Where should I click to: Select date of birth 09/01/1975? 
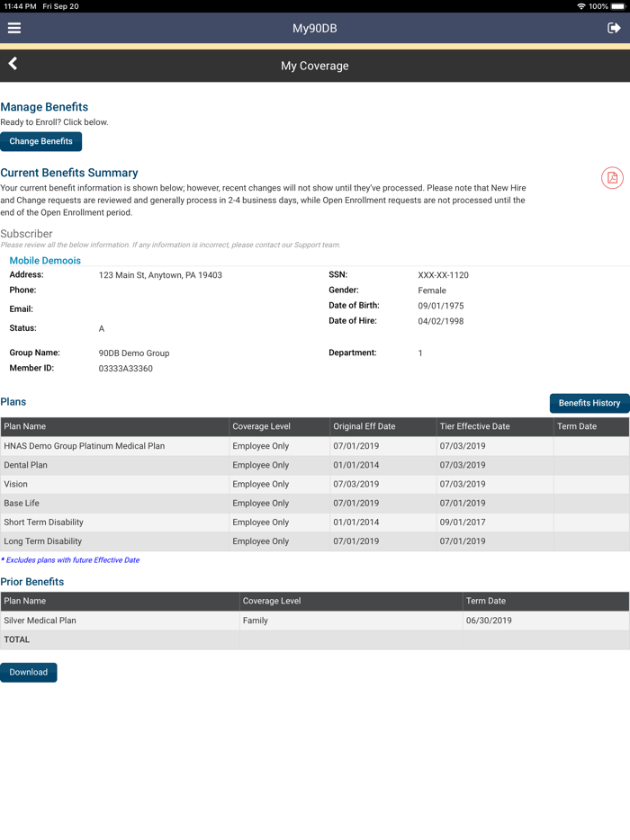pyautogui.click(x=441, y=306)
